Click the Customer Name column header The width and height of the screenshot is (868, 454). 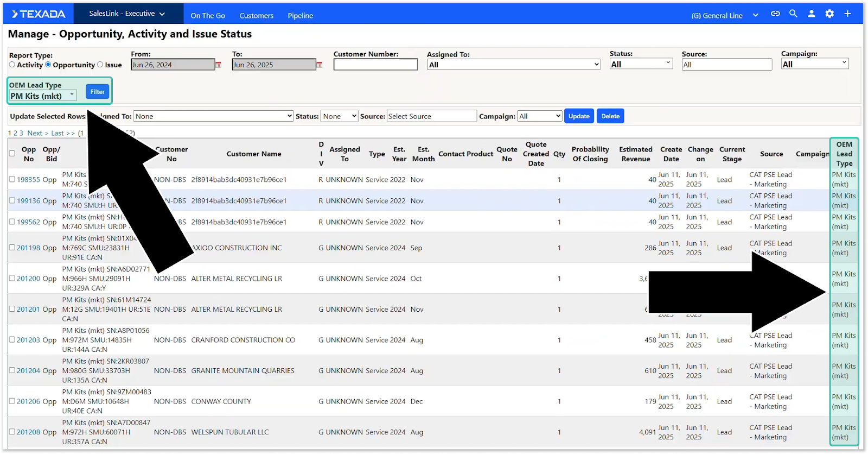[254, 154]
